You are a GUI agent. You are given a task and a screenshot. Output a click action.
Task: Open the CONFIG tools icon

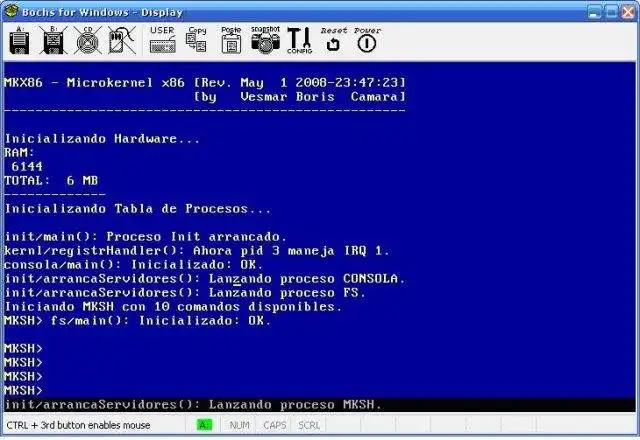tap(300, 40)
